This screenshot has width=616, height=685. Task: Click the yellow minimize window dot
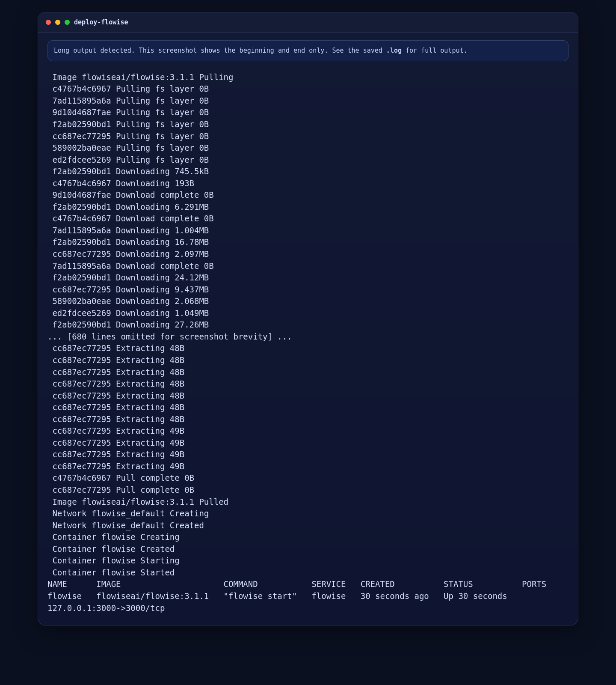(58, 22)
